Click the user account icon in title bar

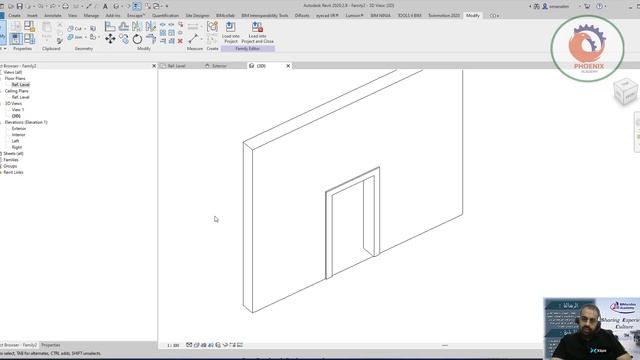(545, 7)
